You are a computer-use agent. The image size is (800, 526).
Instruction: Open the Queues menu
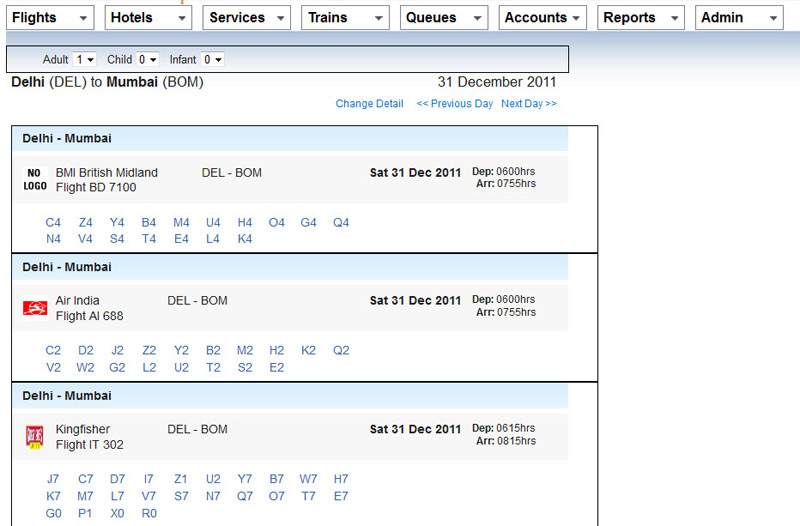click(444, 18)
